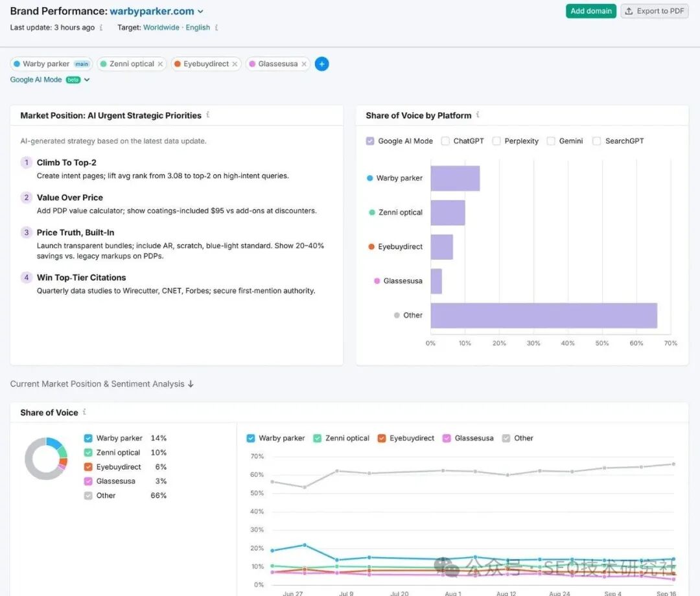
Task: Remove the Zenni optical chip
Action: point(160,64)
